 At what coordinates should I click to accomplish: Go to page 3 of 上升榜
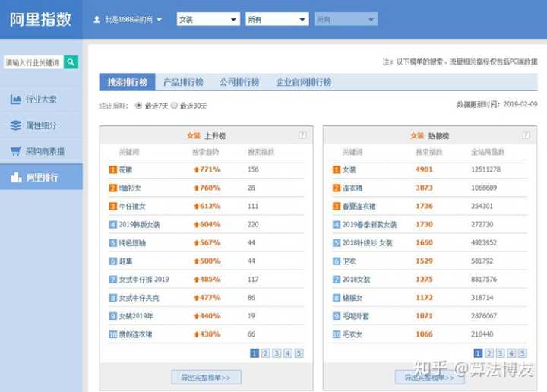click(277, 353)
